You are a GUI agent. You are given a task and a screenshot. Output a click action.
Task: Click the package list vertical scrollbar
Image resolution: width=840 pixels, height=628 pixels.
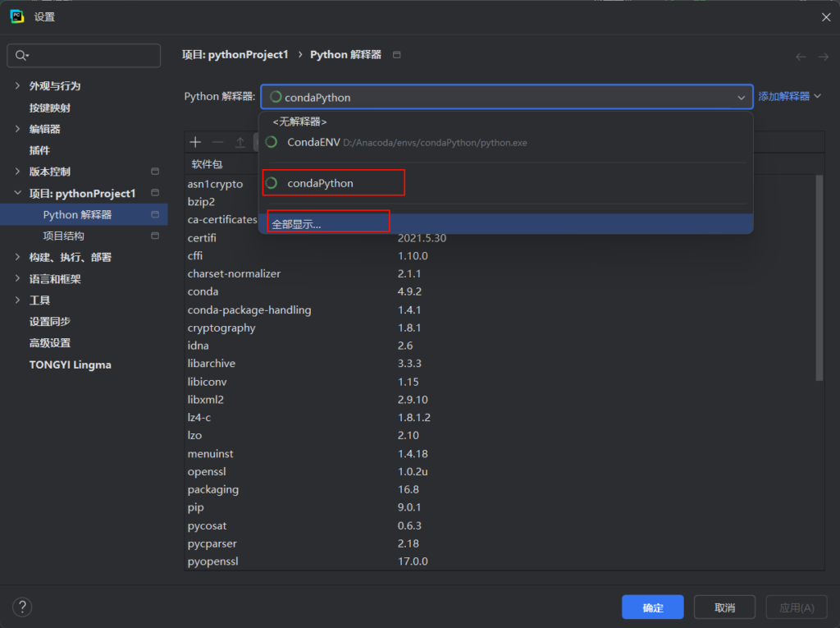click(x=819, y=277)
